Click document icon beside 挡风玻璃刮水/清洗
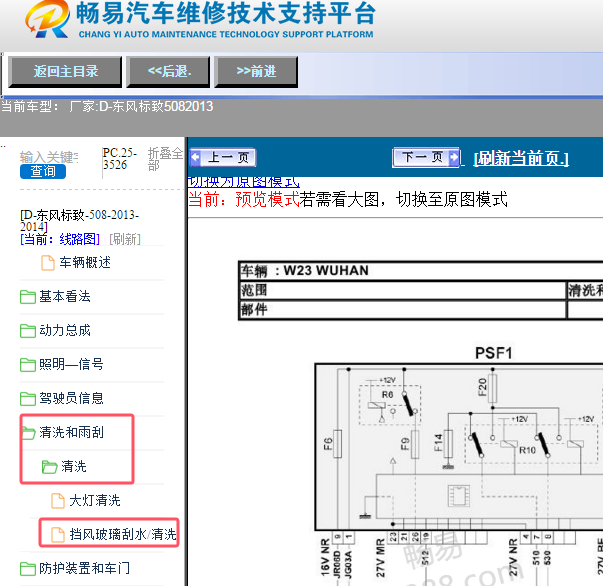Viewport: 603px width, 586px height. coord(58,534)
